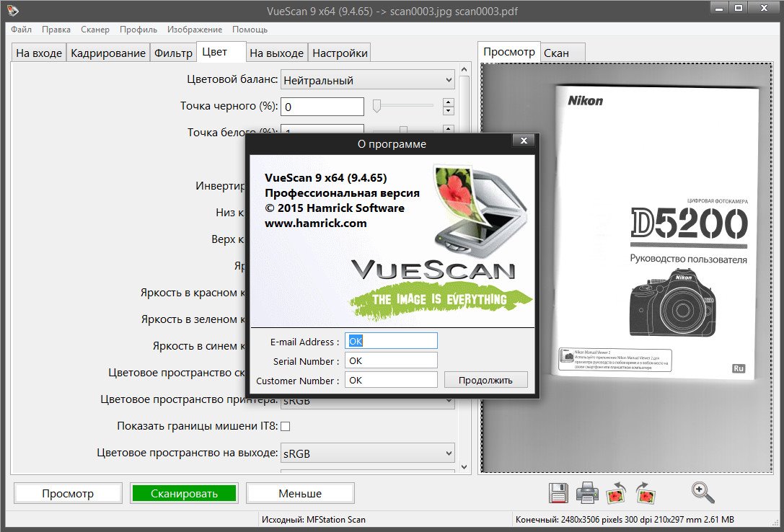Open the 'Сканер' menu
784x532 pixels.
pos(95,30)
